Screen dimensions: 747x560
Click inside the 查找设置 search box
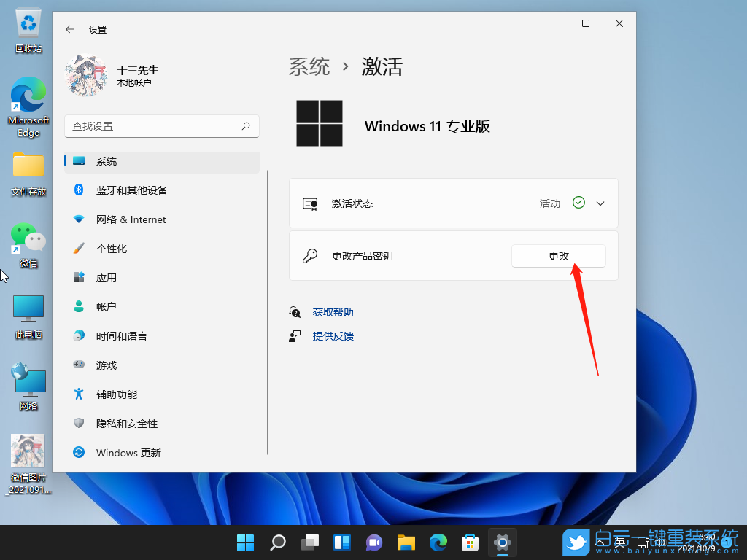[160, 126]
